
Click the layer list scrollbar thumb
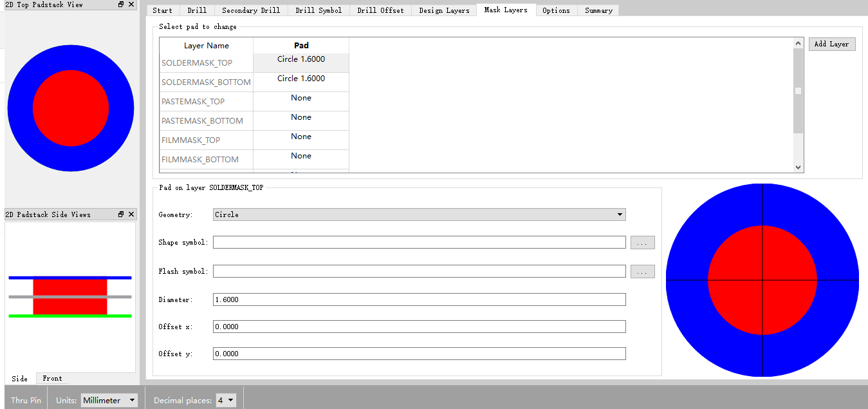click(799, 91)
